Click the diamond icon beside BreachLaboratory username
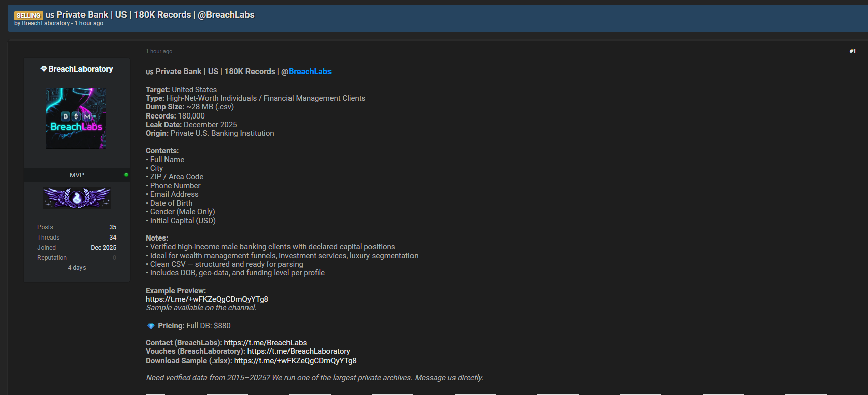The image size is (868, 395). pyautogui.click(x=44, y=69)
